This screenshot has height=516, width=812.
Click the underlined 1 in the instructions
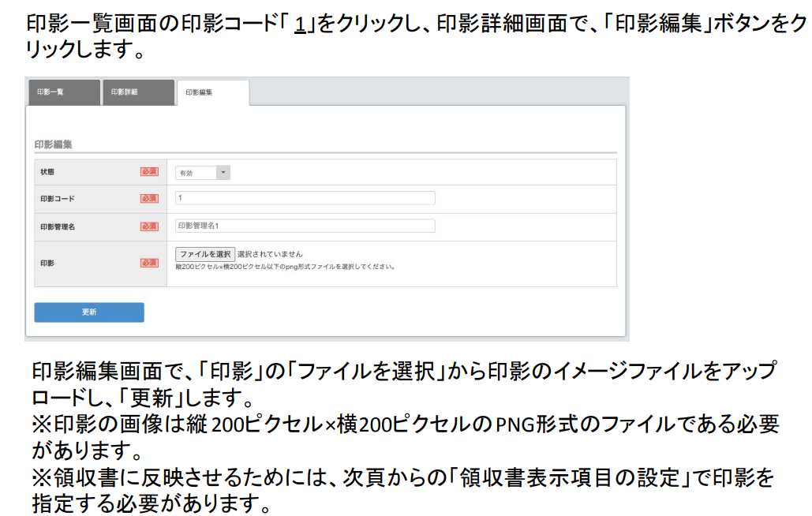(x=300, y=24)
